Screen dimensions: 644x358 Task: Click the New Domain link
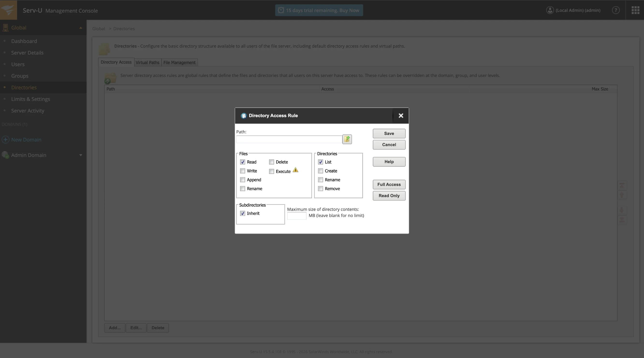click(x=26, y=140)
